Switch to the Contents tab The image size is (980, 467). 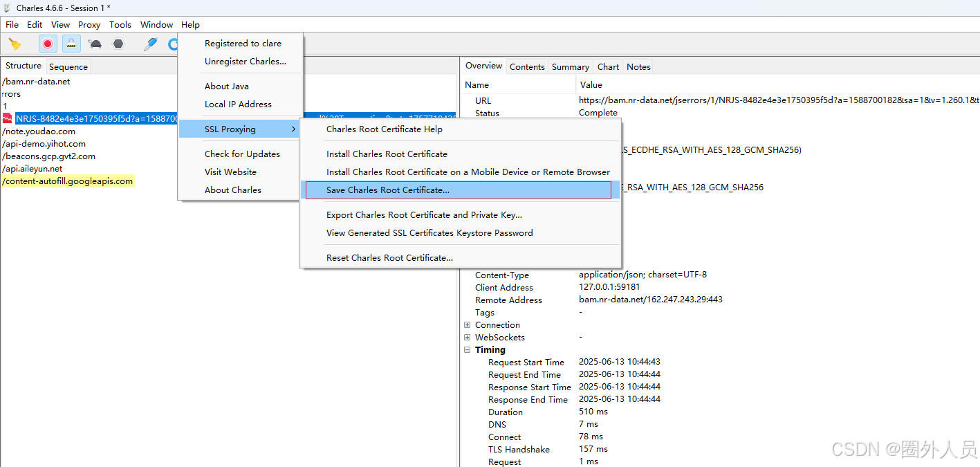(x=527, y=66)
